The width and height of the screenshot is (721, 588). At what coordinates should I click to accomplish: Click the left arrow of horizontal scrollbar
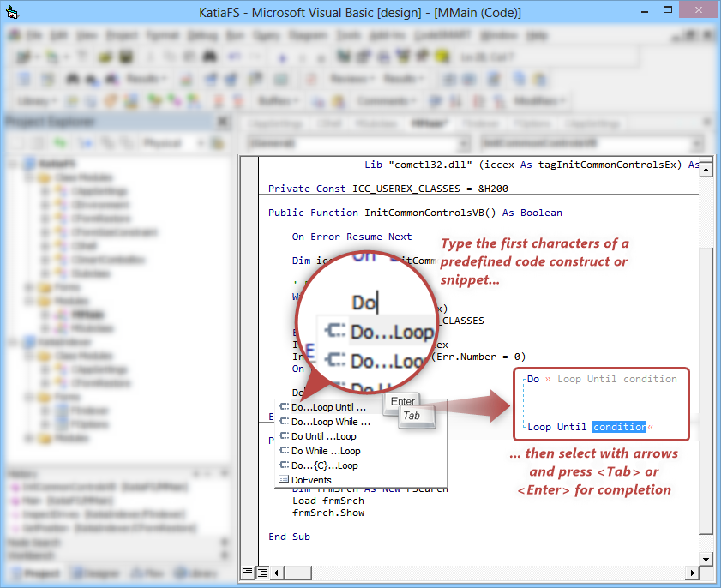click(x=276, y=573)
